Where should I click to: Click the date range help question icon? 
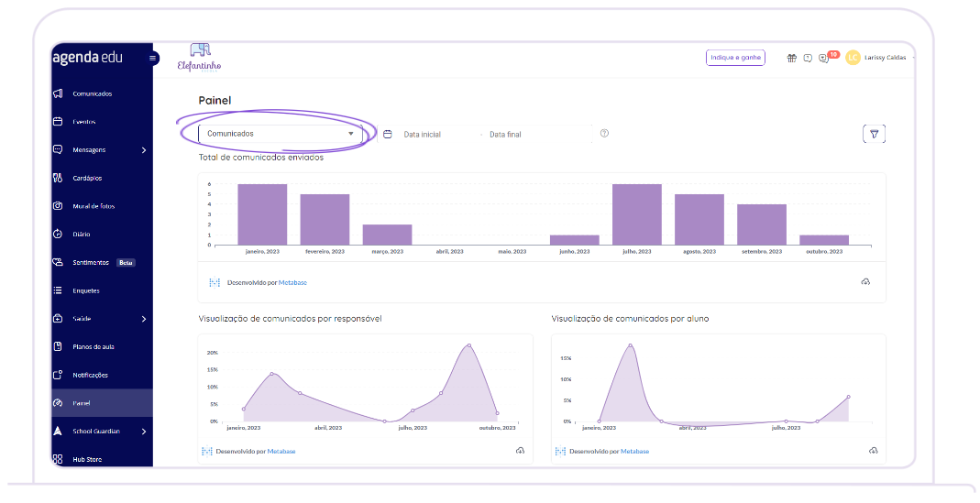(x=604, y=134)
